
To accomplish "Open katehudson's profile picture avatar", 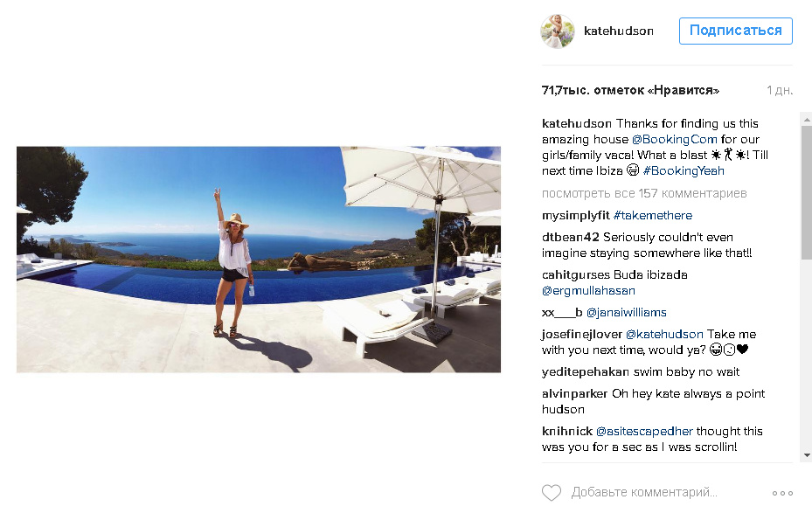I will pyautogui.click(x=558, y=31).
